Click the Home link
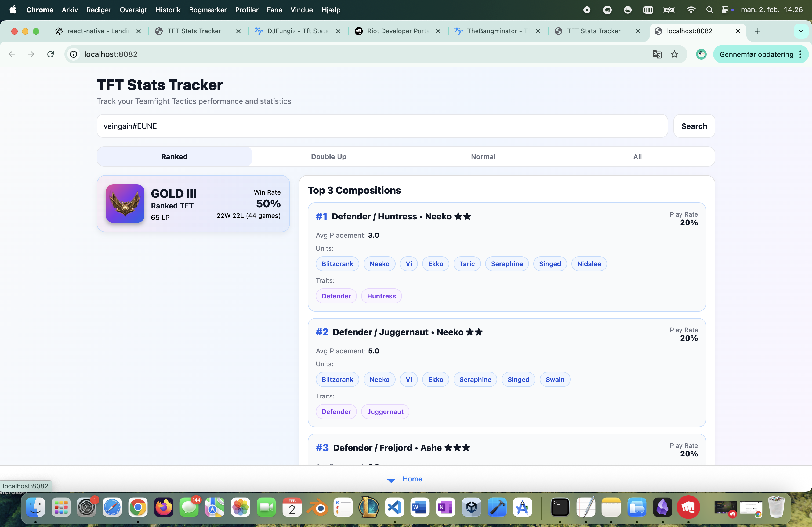The image size is (812, 527). pyautogui.click(x=412, y=479)
